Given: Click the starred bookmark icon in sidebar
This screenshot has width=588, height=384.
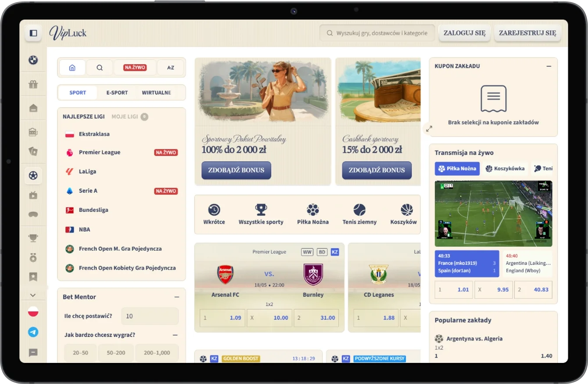Looking at the screenshot, I should click(x=33, y=277).
